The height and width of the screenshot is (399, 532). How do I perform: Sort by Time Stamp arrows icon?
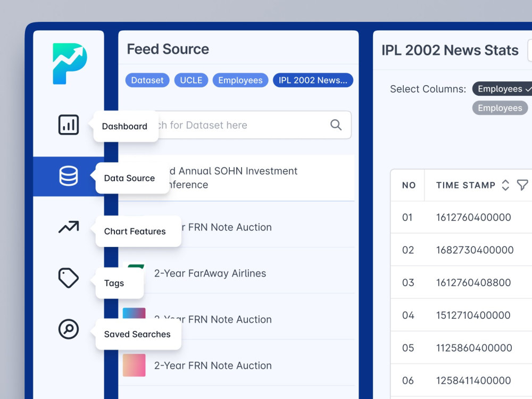pyautogui.click(x=505, y=185)
